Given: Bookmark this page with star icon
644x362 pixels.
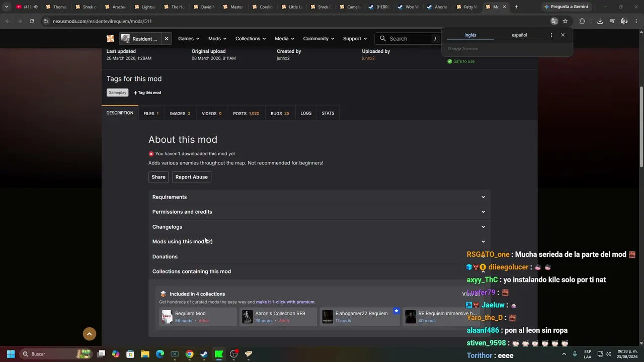Looking at the screenshot, I should click(x=565, y=21).
